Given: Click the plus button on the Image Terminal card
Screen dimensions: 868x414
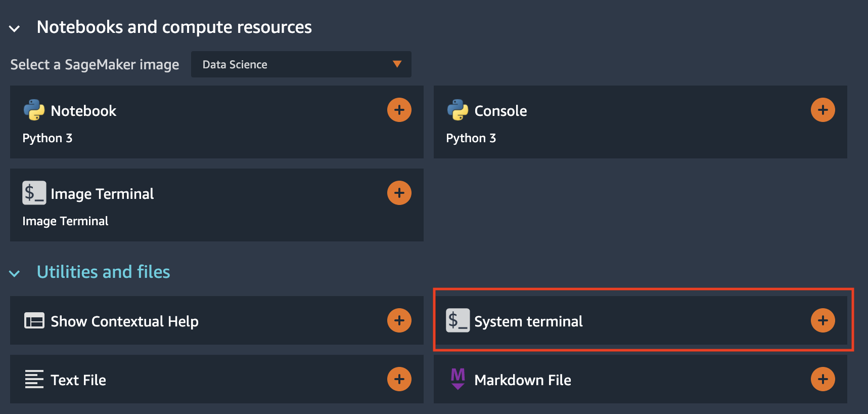Looking at the screenshot, I should 399,193.
